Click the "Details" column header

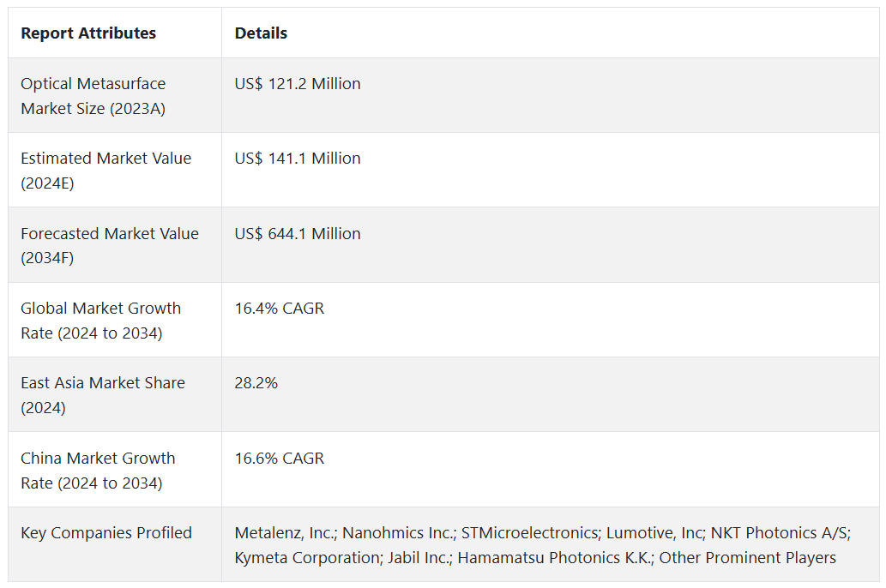(x=261, y=33)
